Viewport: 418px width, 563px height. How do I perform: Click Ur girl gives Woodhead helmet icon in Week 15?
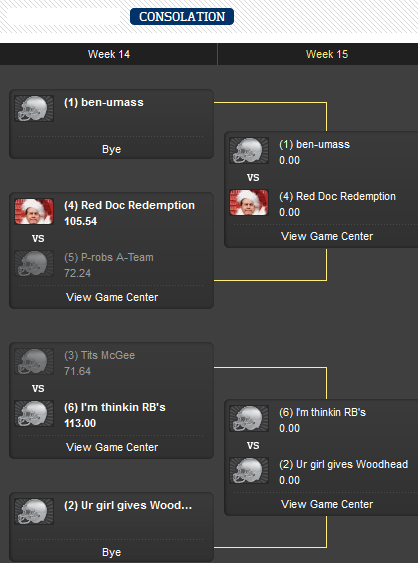click(249, 471)
